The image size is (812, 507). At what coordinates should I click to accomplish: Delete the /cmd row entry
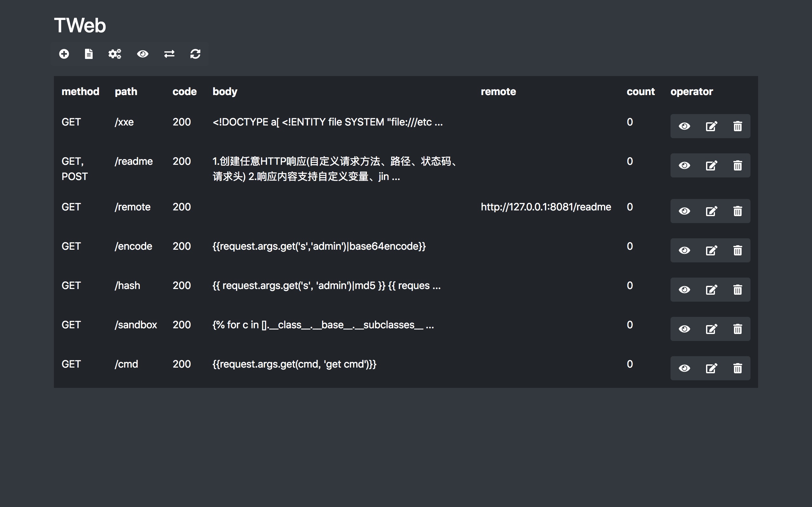click(x=737, y=368)
